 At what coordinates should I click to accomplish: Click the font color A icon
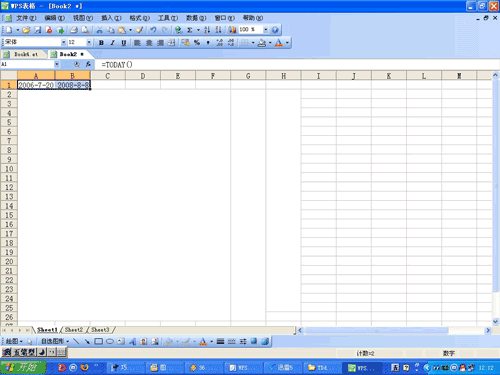pos(279,42)
